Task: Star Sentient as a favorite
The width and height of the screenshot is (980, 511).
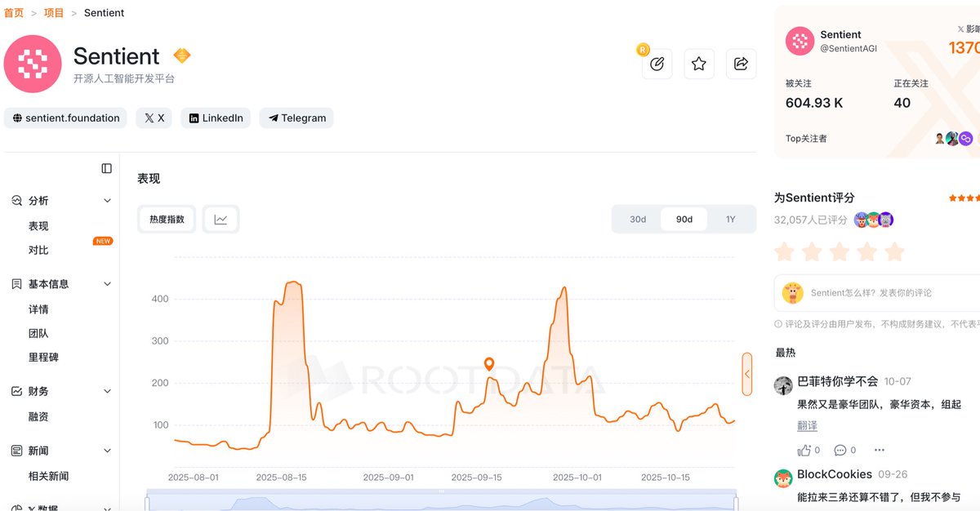Action: [699, 64]
